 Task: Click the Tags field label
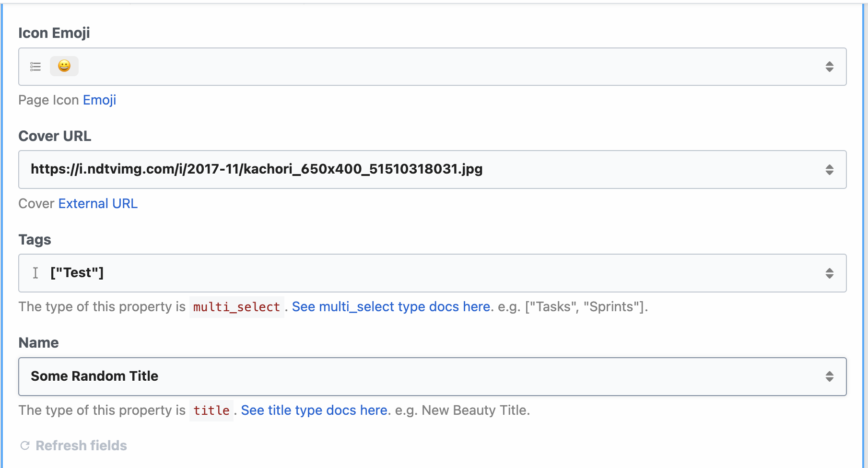pos(35,239)
